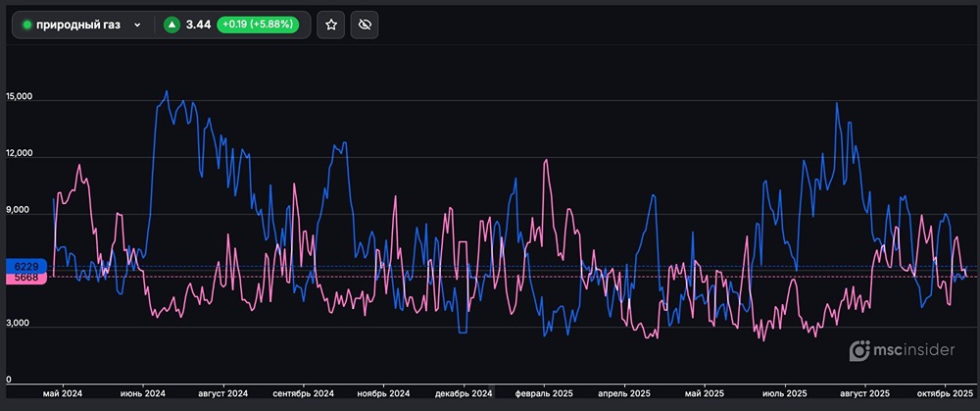
Task: Click the май 2024 date label
Action: 63,393
